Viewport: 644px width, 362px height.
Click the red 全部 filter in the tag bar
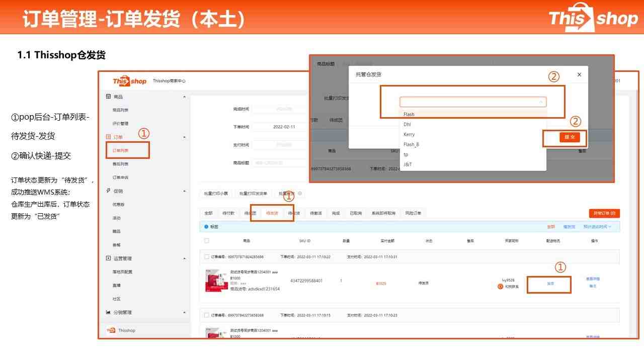pos(551,227)
